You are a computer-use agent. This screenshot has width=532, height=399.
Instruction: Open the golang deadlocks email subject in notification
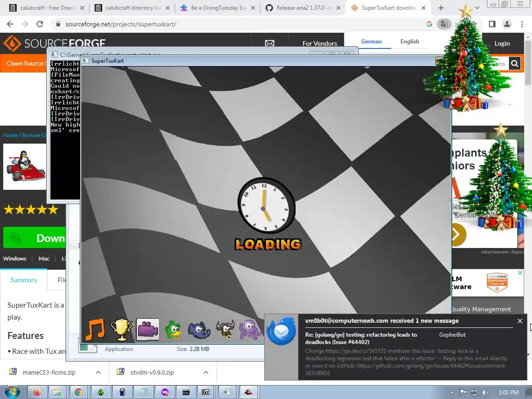(x=361, y=338)
